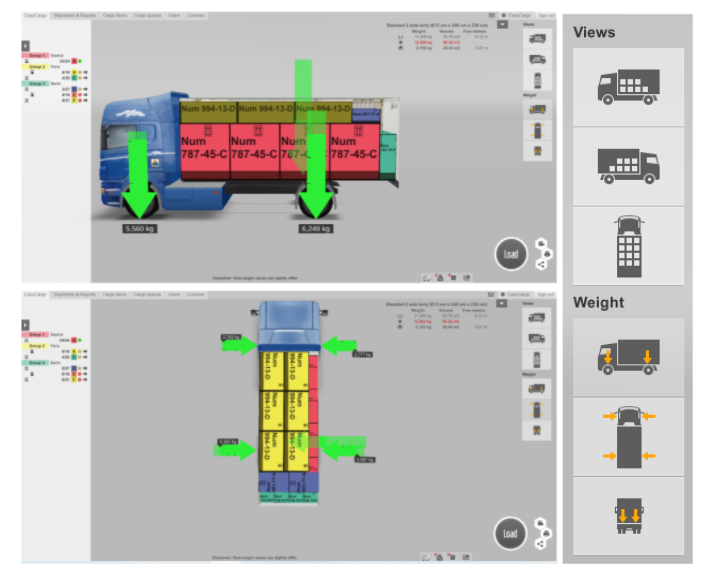Expand the left sidebar arrow in bottom window
Image resolution: width=710 pixels, height=571 pixels.
click(x=25, y=325)
